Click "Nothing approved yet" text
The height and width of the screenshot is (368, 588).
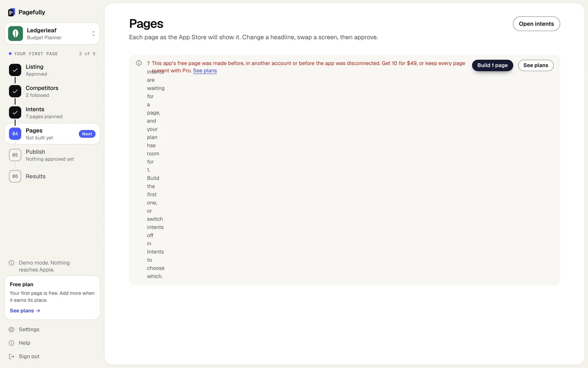(50, 159)
